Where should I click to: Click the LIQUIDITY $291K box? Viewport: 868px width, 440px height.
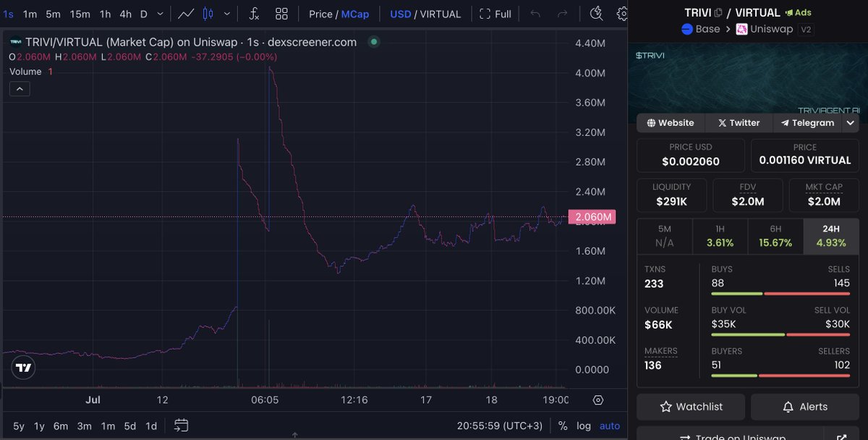672,195
